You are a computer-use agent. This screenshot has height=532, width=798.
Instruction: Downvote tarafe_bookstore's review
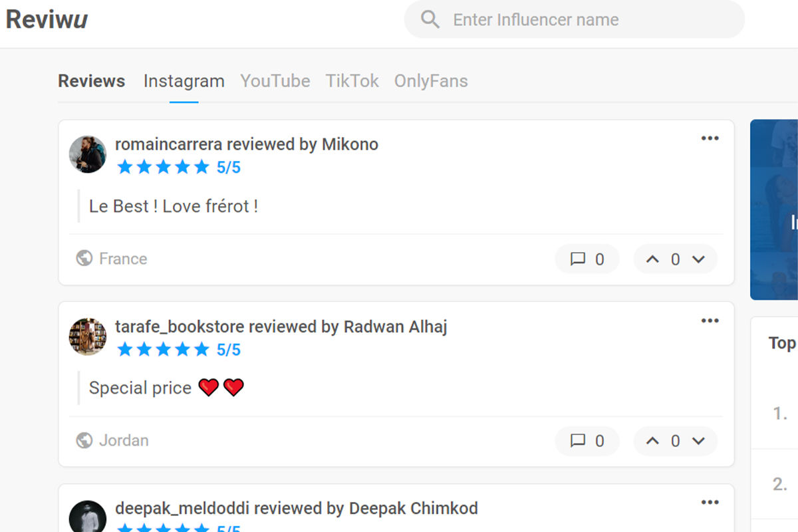click(x=699, y=441)
